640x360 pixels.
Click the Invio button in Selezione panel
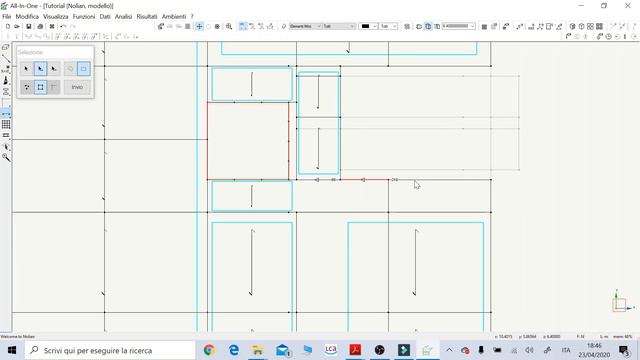(x=77, y=87)
